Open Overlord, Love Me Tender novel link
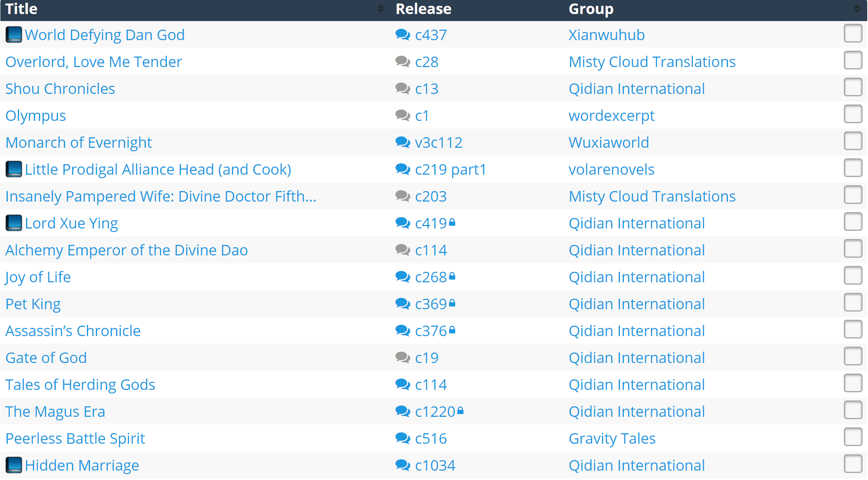 tap(94, 62)
